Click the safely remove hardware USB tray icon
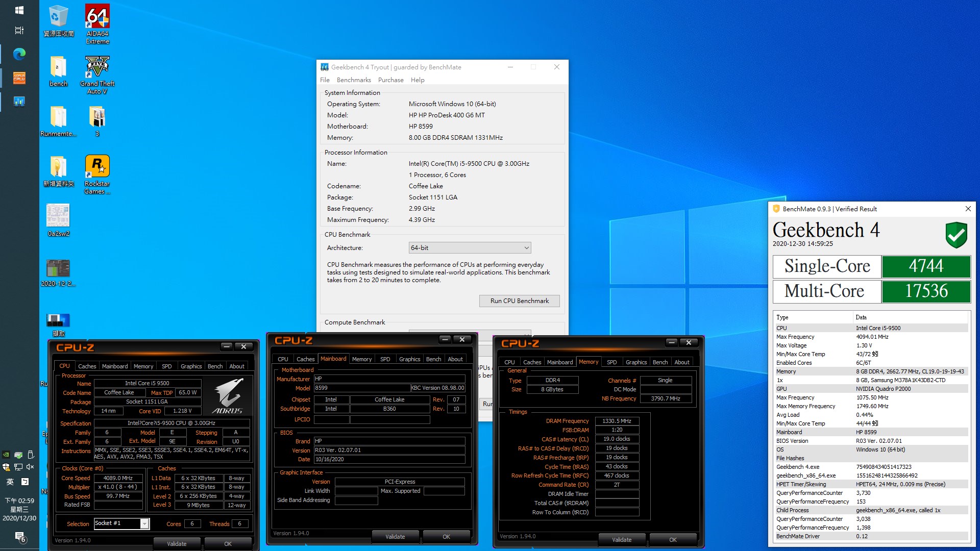Screen dimensions: 980x551 (30, 455)
